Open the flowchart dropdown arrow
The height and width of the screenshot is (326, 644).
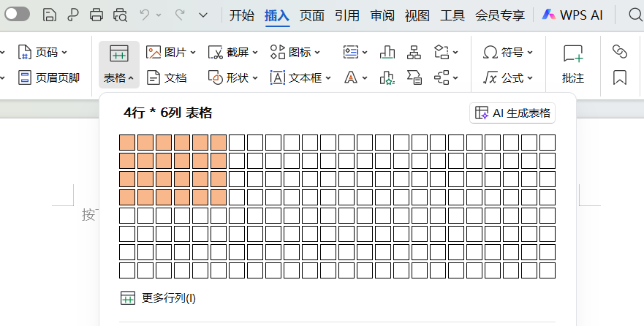pyautogui.click(x=455, y=53)
